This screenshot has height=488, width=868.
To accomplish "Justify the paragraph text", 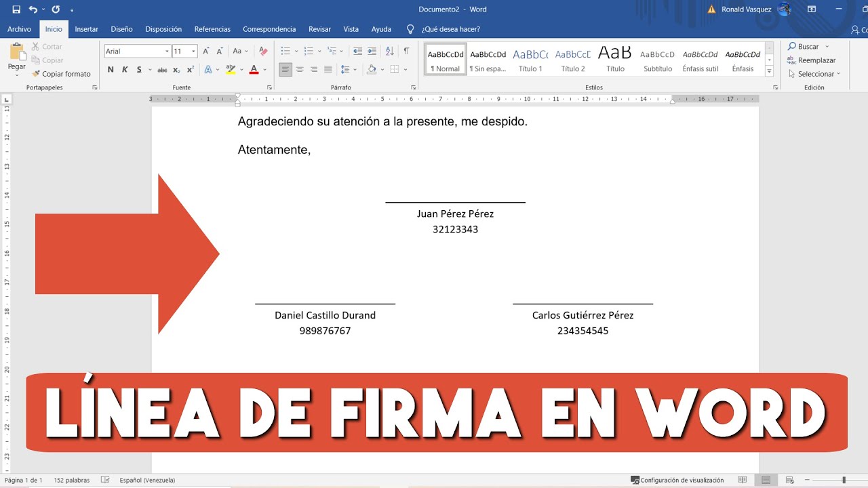I will tap(328, 70).
